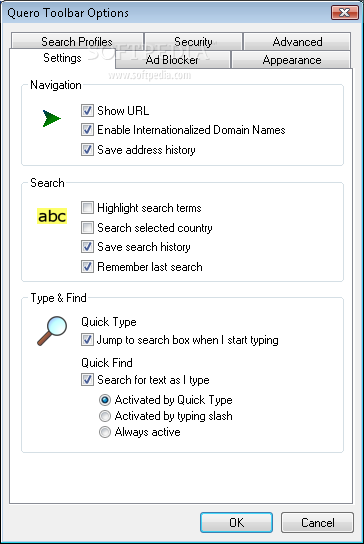364x544 pixels.
Task: Switch to the Search Profiles tab
Action: tap(77, 41)
